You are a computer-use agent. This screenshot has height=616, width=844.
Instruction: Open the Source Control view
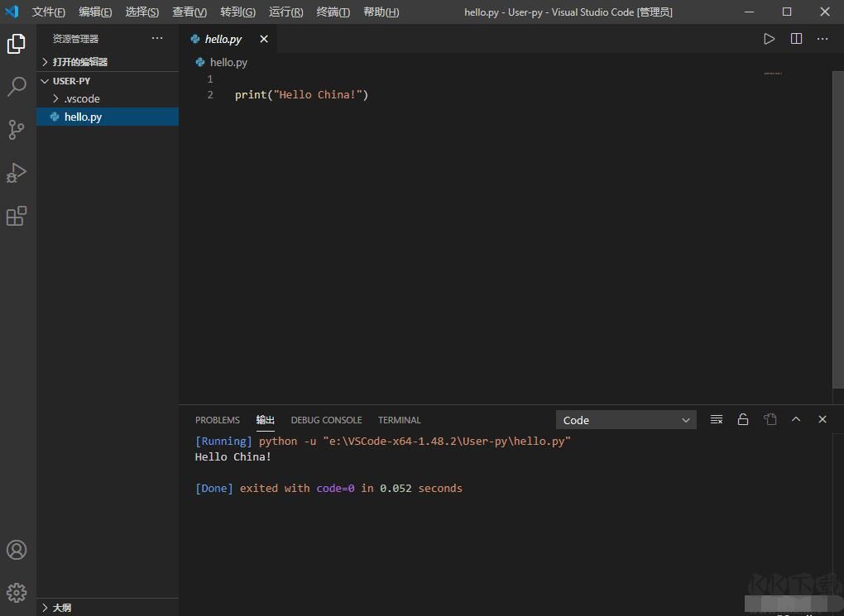17,129
